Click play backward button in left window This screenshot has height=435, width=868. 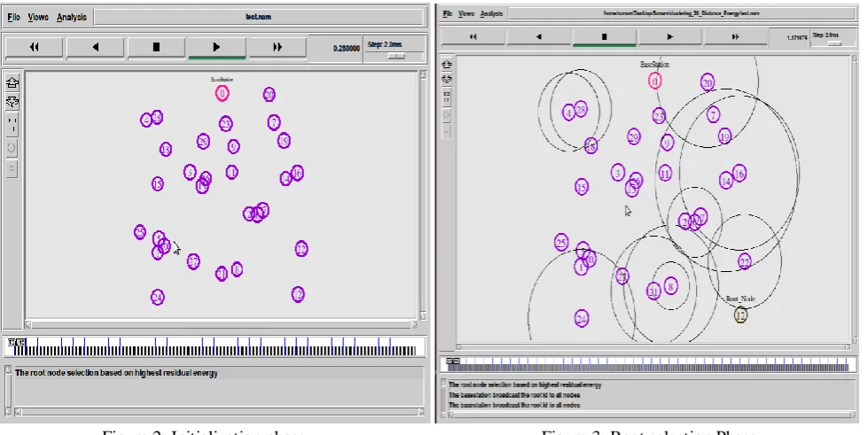tap(95, 47)
